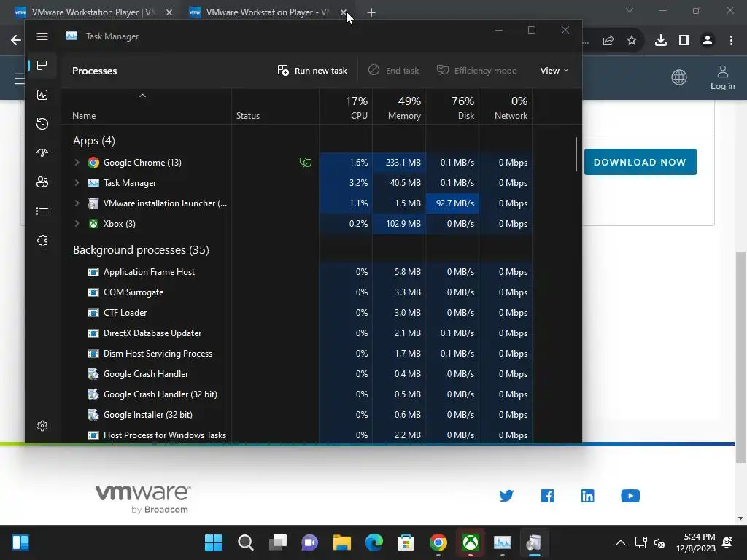The image size is (747, 560).
Task: Click Chrome share page icon
Action: tap(608, 41)
